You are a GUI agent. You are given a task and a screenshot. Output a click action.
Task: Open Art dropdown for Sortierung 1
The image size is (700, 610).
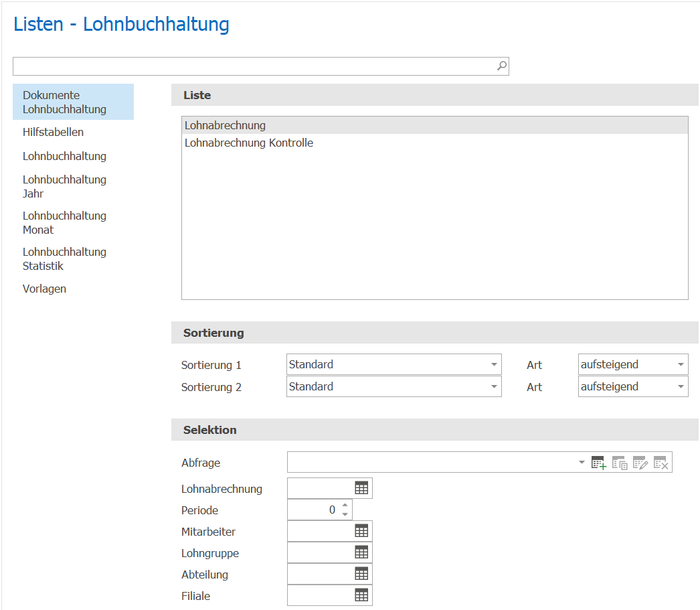(x=681, y=364)
